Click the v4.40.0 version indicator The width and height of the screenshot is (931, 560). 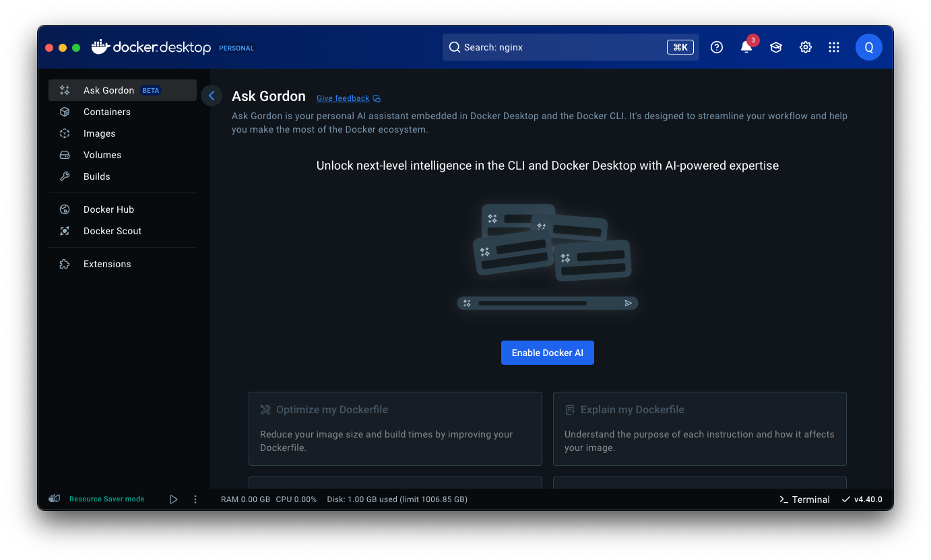[x=862, y=499]
